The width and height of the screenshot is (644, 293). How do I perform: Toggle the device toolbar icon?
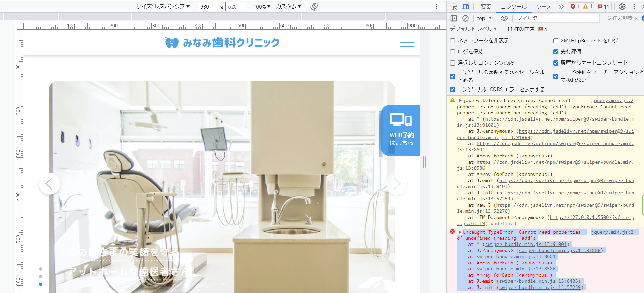point(465,6)
